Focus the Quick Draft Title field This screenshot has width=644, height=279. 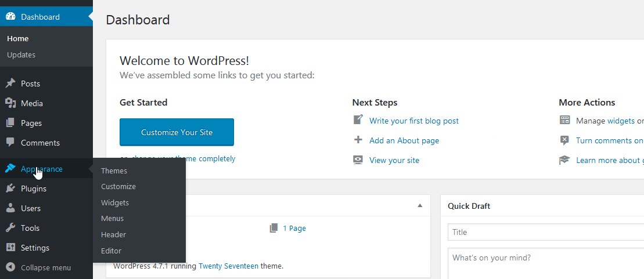click(x=545, y=232)
